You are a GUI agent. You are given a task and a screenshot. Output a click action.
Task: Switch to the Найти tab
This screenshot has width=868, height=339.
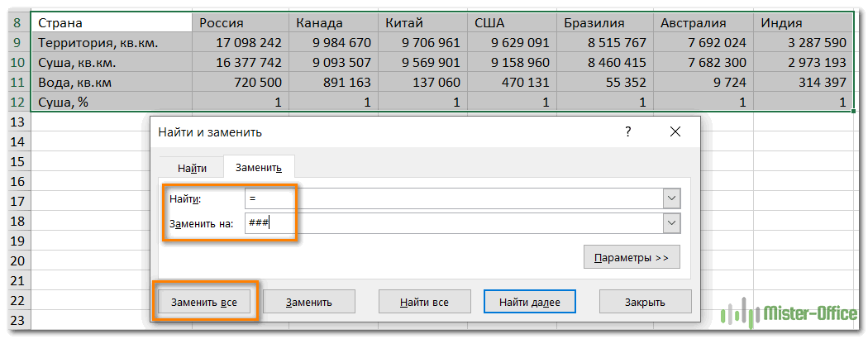192,167
